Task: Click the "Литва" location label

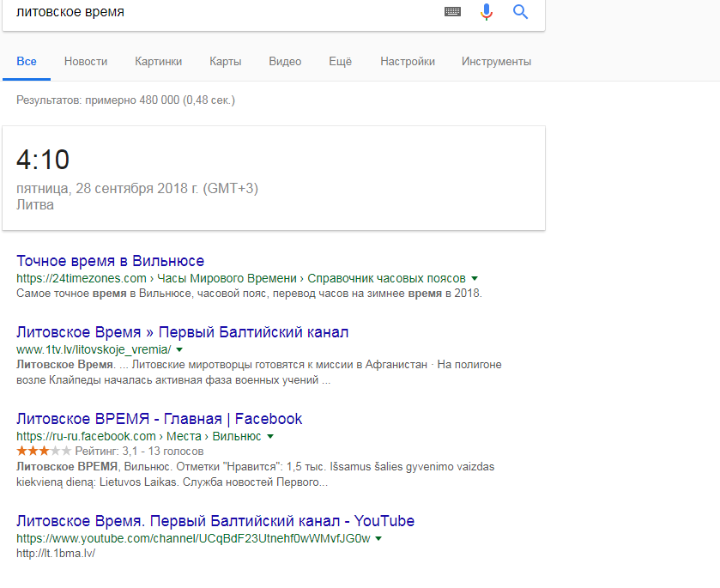Action: pyautogui.click(x=35, y=204)
